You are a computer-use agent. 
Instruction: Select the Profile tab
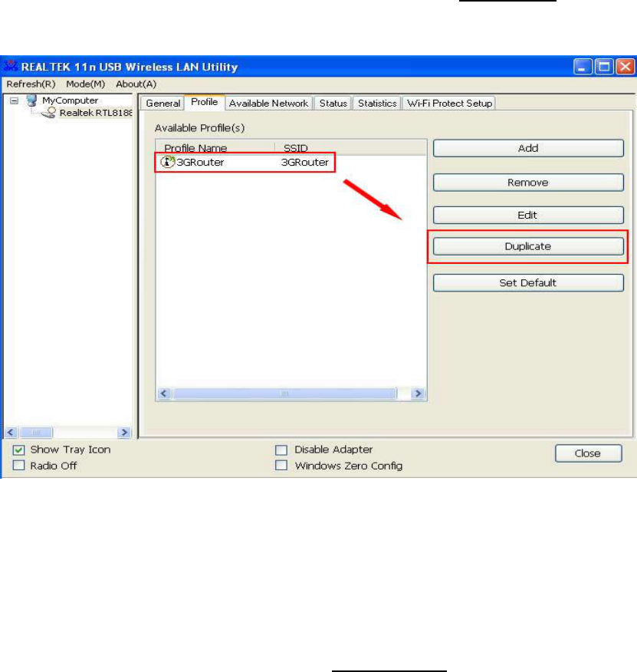coord(205,102)
